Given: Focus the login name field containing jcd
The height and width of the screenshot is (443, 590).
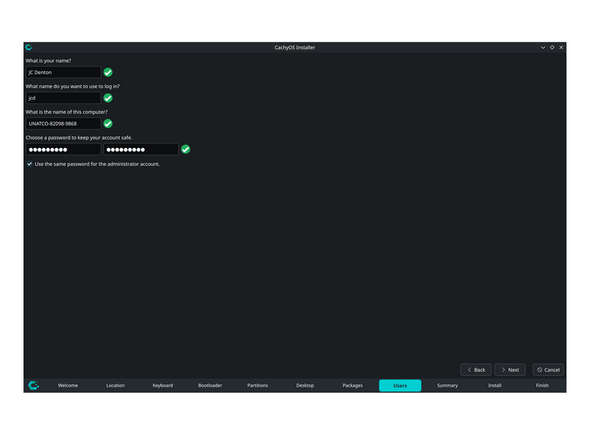Looking at the screenshot, I should [63, 98].
